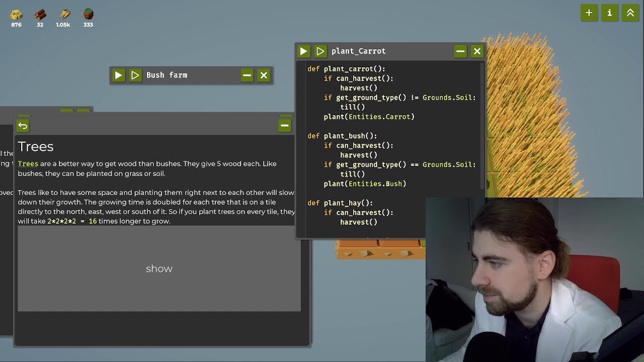
Task: Create a new window with plus button
Action: click(589, 13)
